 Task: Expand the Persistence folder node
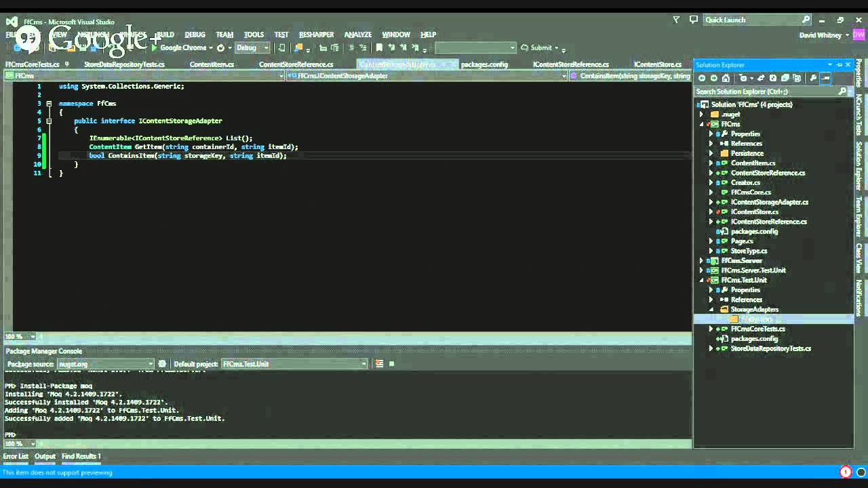[711, 153]
